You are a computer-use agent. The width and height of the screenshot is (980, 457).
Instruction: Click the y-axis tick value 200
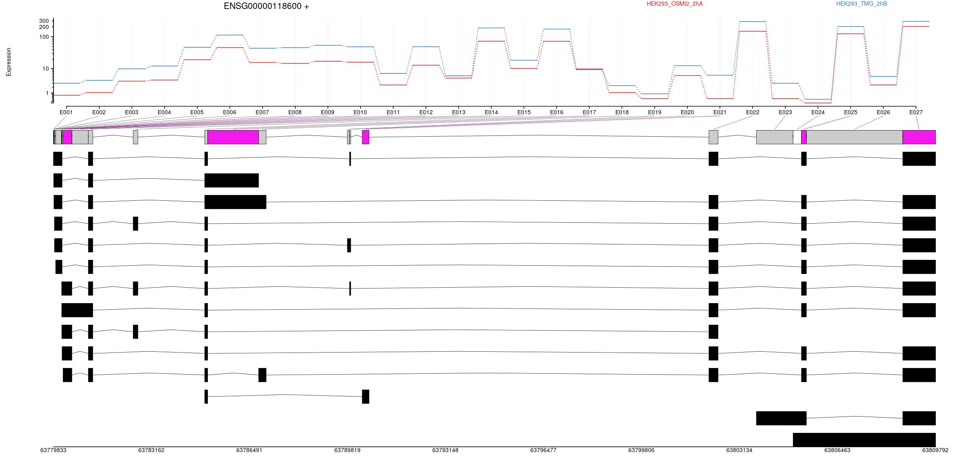(x=44, y=27)
